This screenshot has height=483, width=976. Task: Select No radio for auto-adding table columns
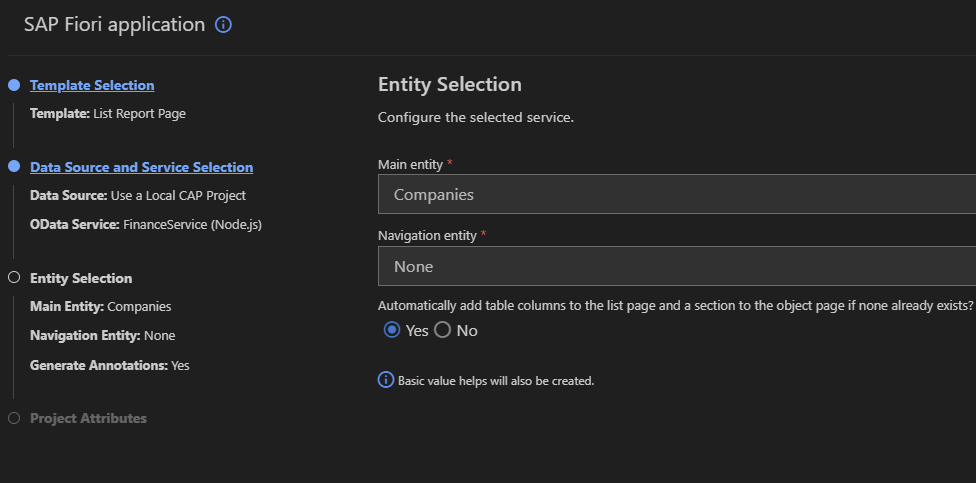[x=443, y=330]
